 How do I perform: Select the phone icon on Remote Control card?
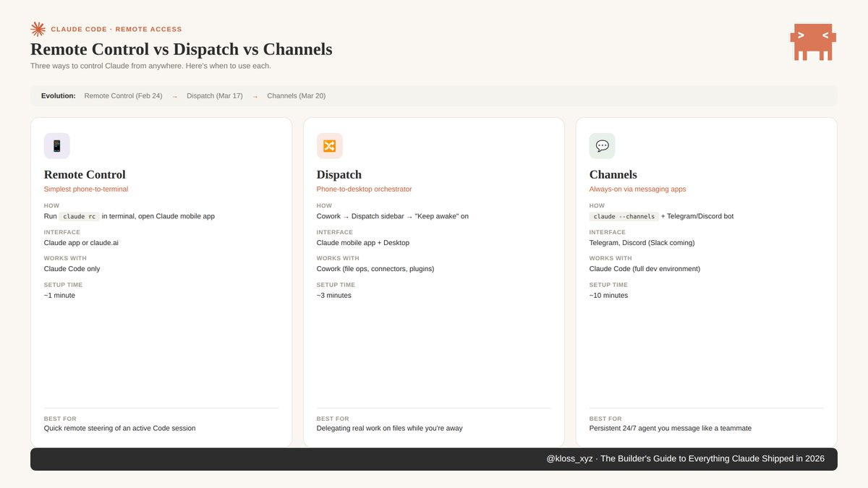(x=57, y=146)
